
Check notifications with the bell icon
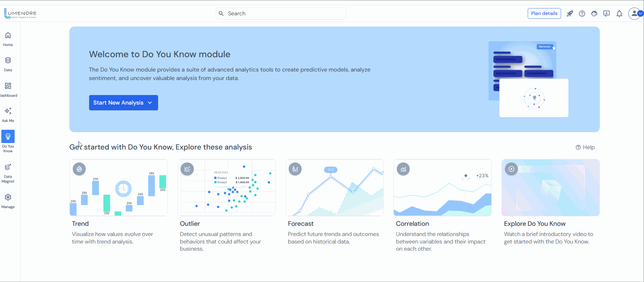(x=619, y=13)
